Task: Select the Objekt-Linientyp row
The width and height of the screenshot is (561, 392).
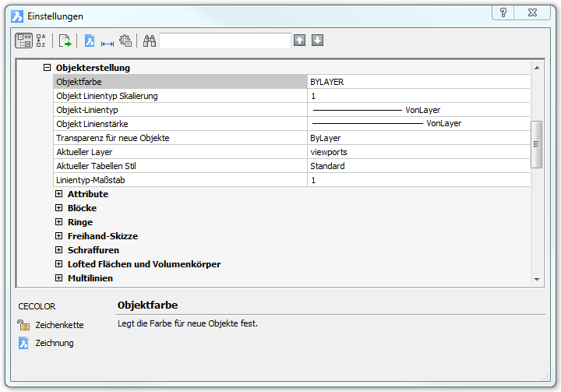Action: [x=181, y=110]
